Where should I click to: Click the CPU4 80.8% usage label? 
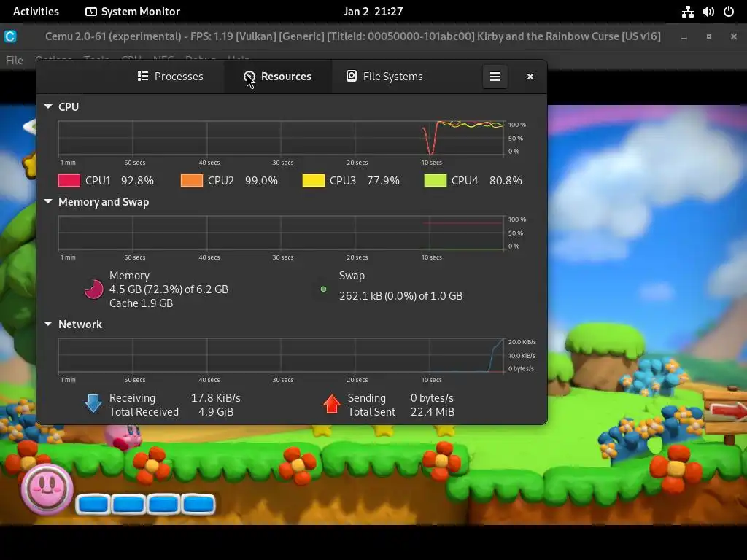pos(487,181)
